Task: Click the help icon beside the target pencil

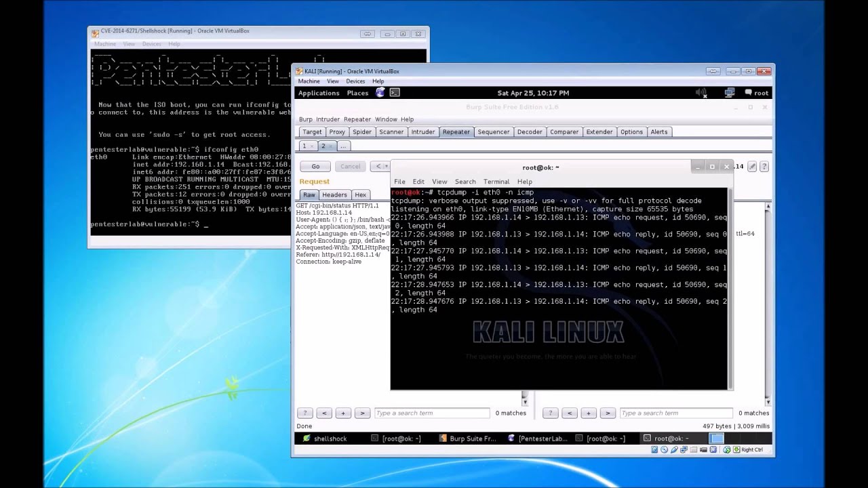Action: [764, 166]
